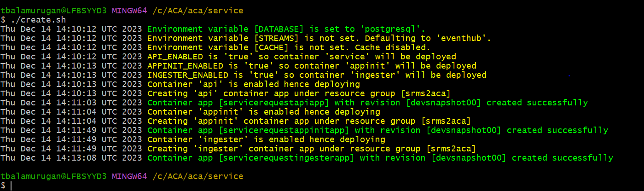Click "Creating 'ingester' container app" line
644x191 pixels.
311,149
